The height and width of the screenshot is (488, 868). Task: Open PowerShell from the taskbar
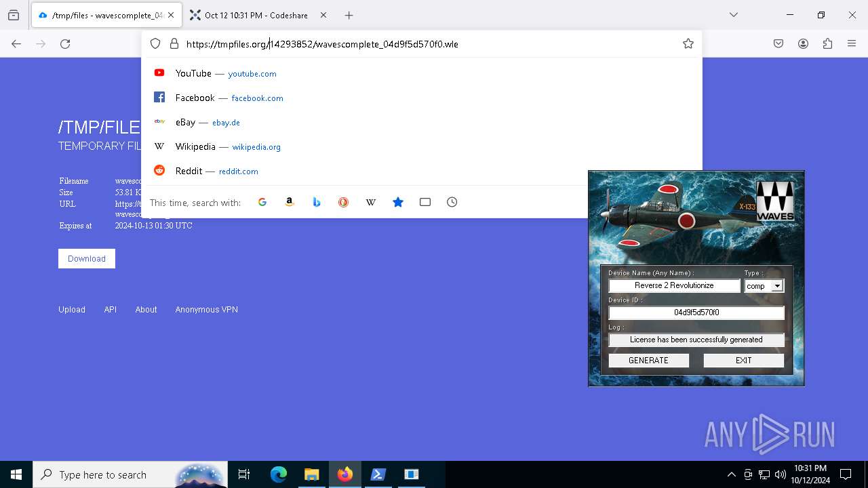point(378,474)
